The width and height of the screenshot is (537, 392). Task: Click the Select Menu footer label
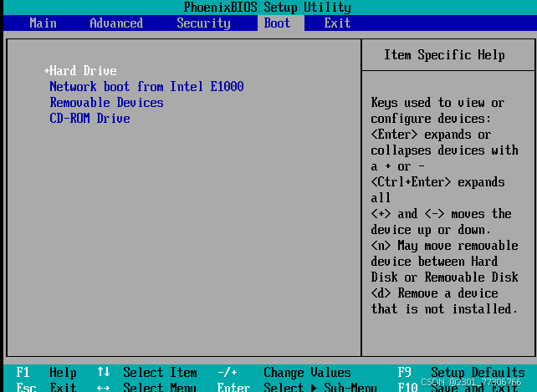(x=160, y=387)
